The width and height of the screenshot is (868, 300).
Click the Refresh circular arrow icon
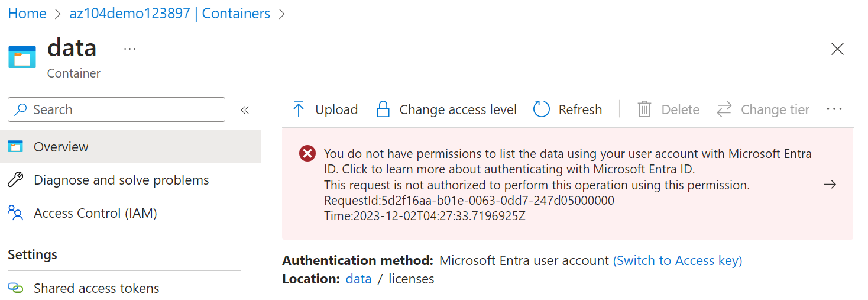tap(542, 109)
